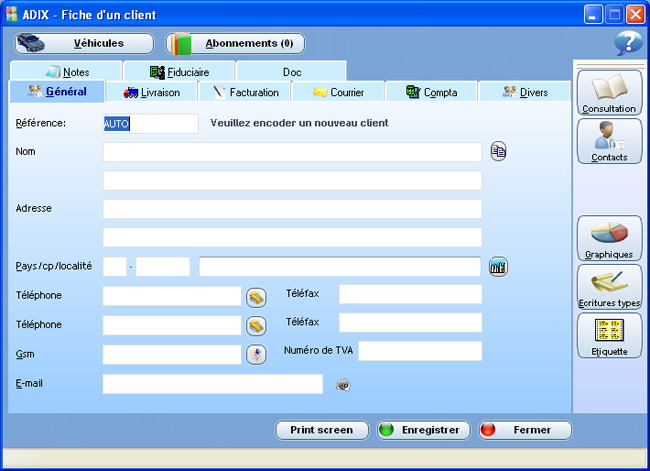Screen dimensions: 650x471
Task: Click the Gsm call icon
Action: pos(256,354)
